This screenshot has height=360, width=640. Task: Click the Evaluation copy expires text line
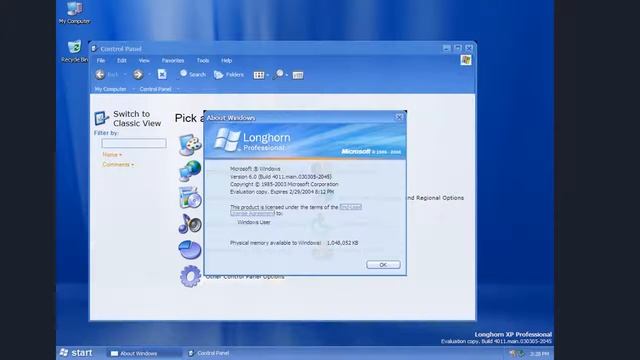point(282,191)
